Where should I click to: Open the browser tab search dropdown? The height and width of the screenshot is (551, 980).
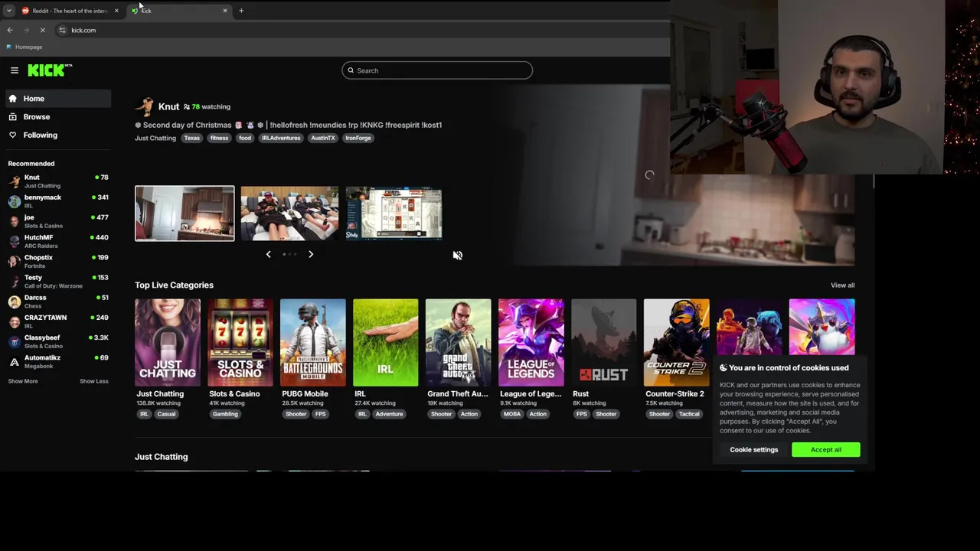[x=8, y=11]
